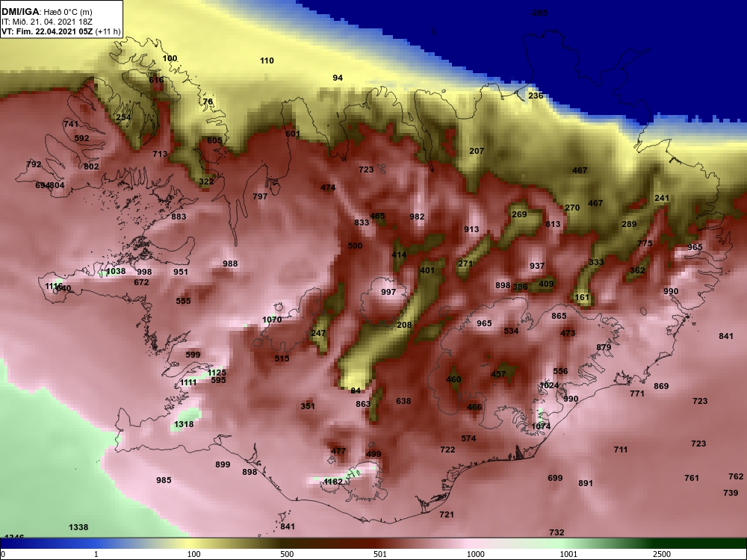Pick the map value 254
The height and width of the screenshot is (560, 747).
click(123, 117)
